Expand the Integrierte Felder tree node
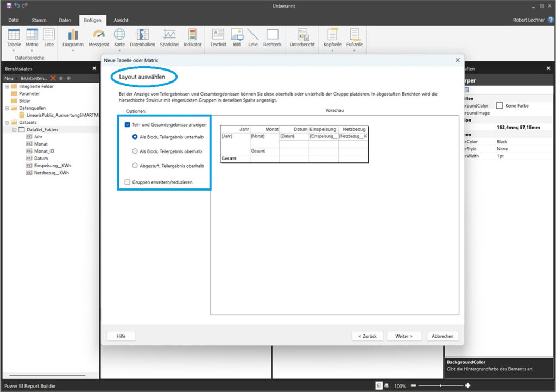The width and height of the screenshot is (556, 392). point(7,86)
